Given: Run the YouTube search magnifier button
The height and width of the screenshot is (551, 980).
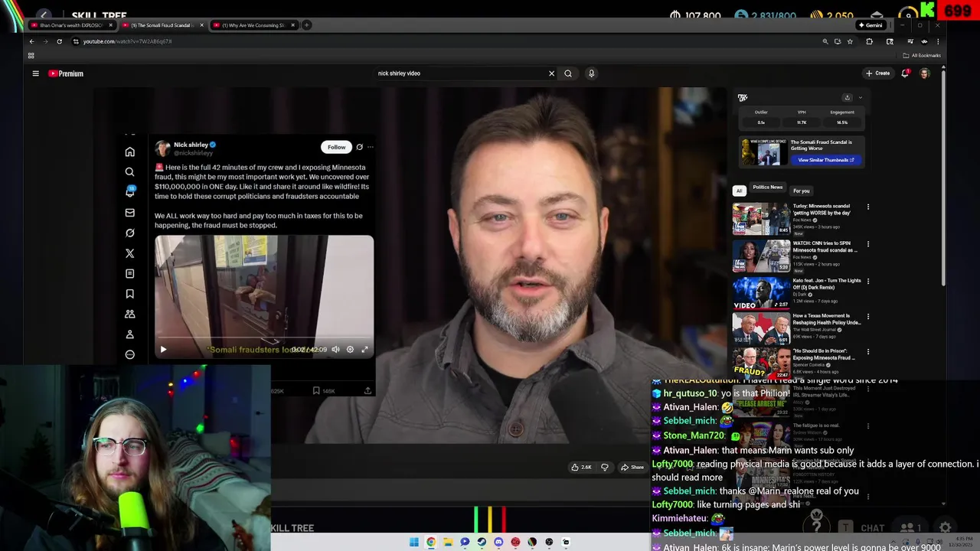Looking at the screenshot, I should (x=568, y=73).
